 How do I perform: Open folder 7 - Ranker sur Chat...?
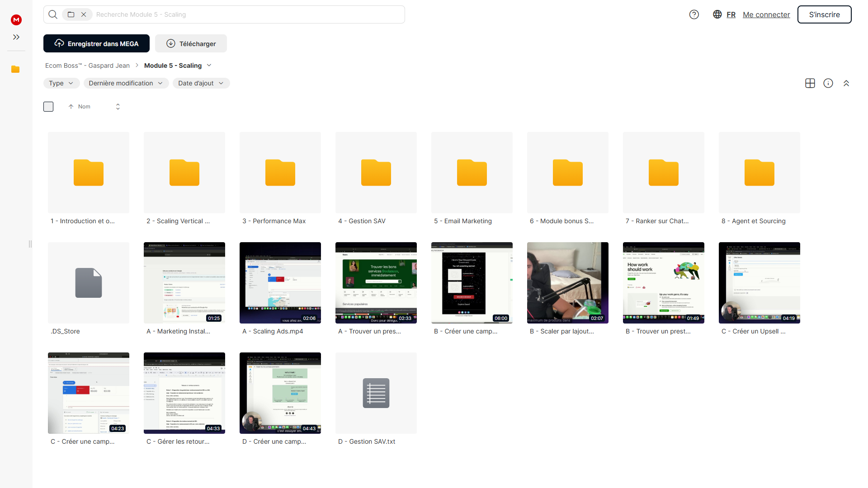click(664, 173)
